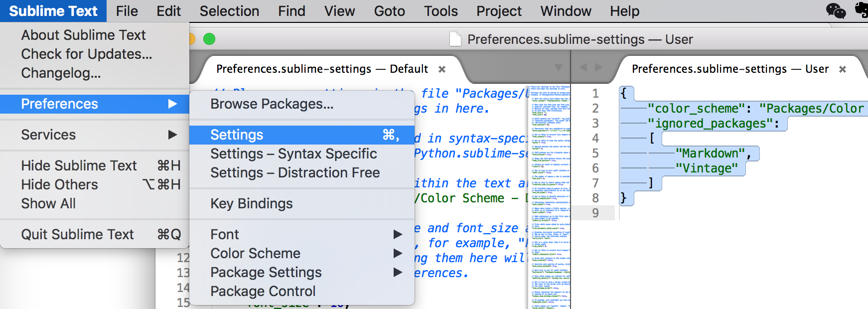This screenshot has width=868, height=309.
Task: Click Browse Packages… menu entry
Action: (272, 104)
